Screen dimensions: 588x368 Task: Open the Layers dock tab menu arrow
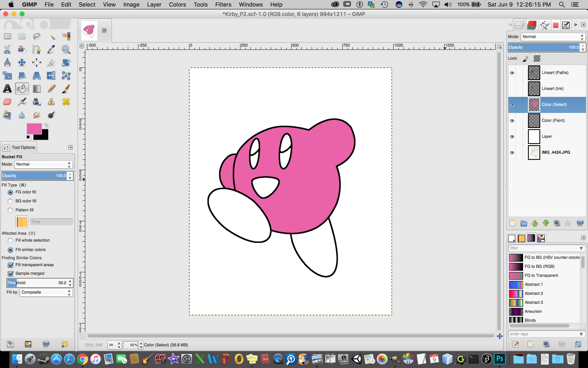tap(583, 25)
